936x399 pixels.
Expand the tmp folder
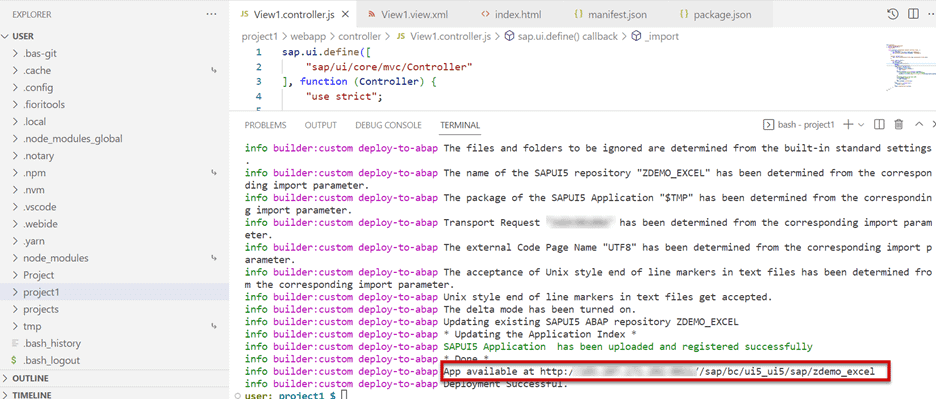(x=114, y=326)
